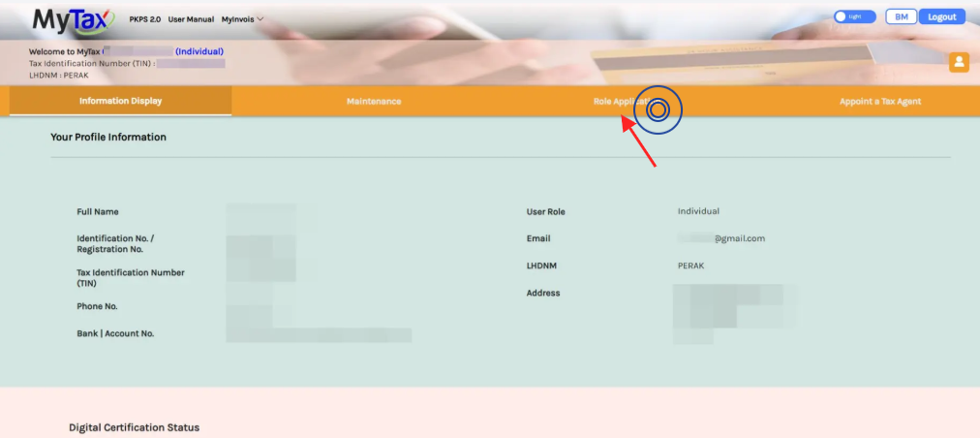Switch to the Maintenance tab
Screen dimensions: 980x438
pos(374,102)
